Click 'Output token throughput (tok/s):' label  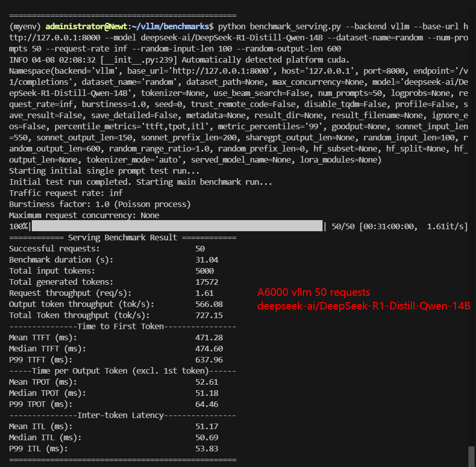point(82,304)
